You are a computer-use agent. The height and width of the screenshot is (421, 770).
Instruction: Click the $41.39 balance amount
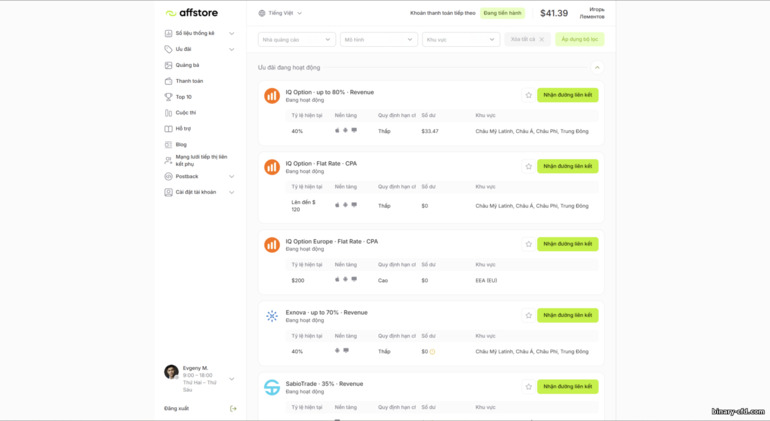click(x=554, y=13)
